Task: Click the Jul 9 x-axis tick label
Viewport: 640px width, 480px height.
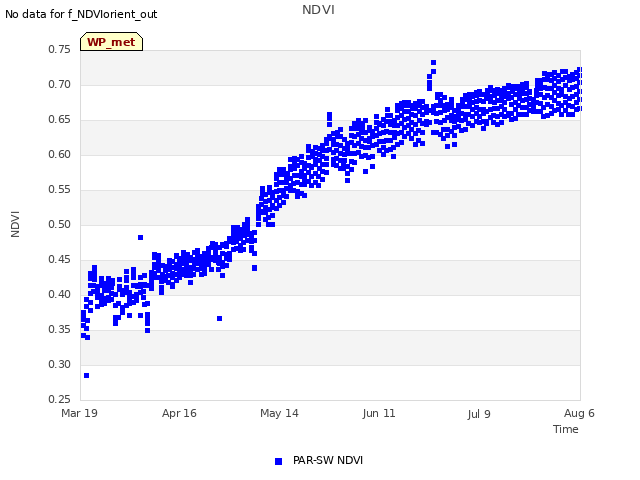Action: tap(479, 414)
